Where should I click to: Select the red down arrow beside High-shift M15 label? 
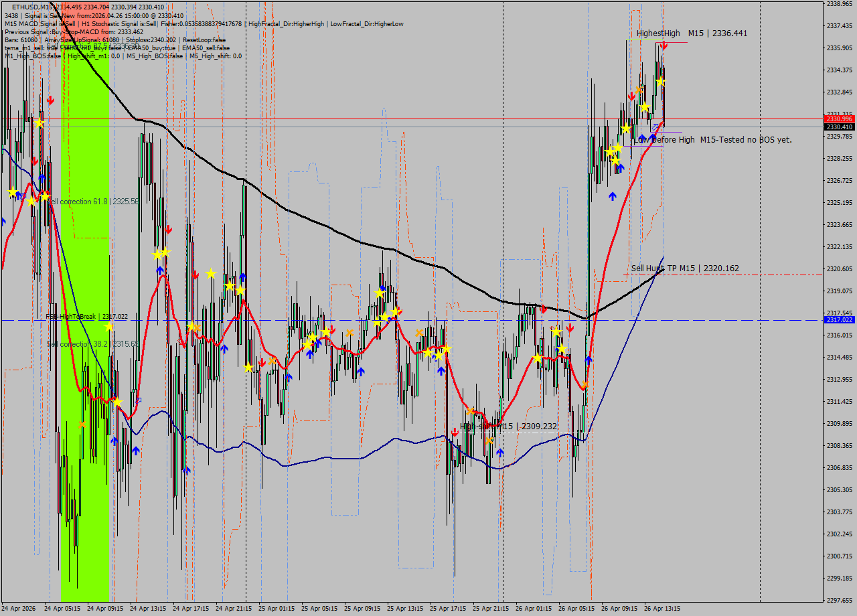tap(455, 433)
